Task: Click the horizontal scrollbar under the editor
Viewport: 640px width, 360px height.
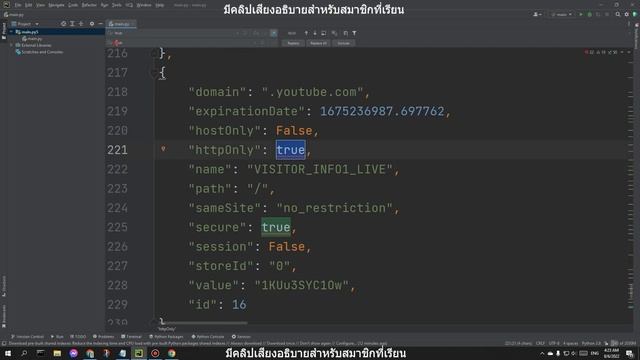Action: point(204,323)
